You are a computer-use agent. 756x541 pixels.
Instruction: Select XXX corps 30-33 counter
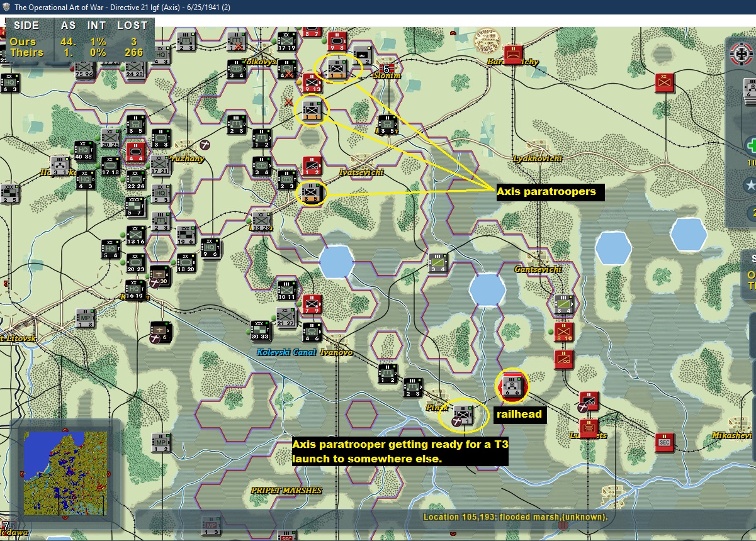[x=261, y=331]
